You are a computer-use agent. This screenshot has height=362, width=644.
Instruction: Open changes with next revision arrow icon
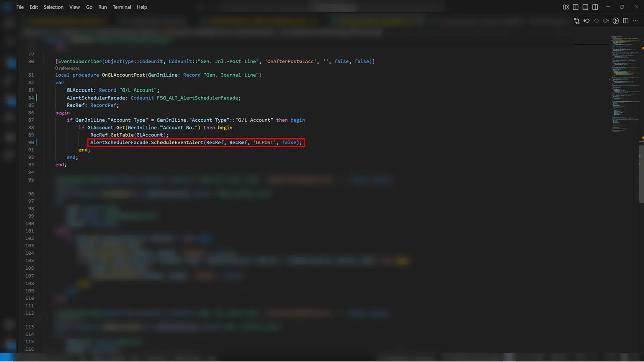click(x=606, y=21)
